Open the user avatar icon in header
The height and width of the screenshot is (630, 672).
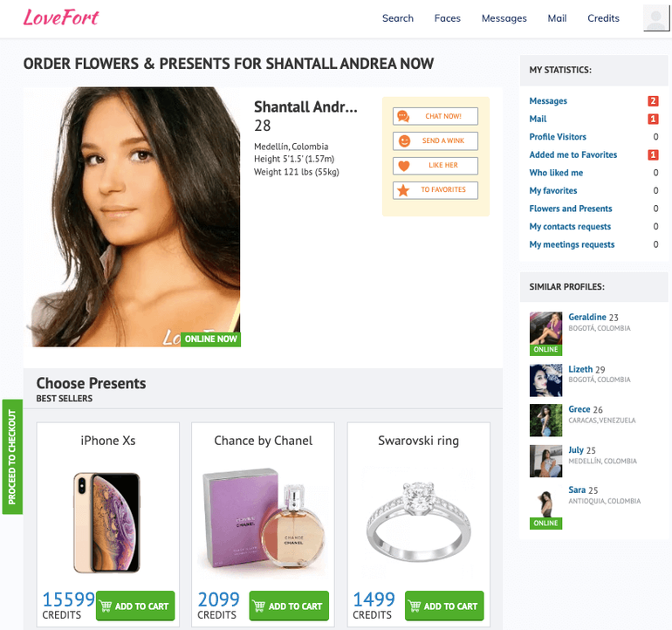pos(655,18)
